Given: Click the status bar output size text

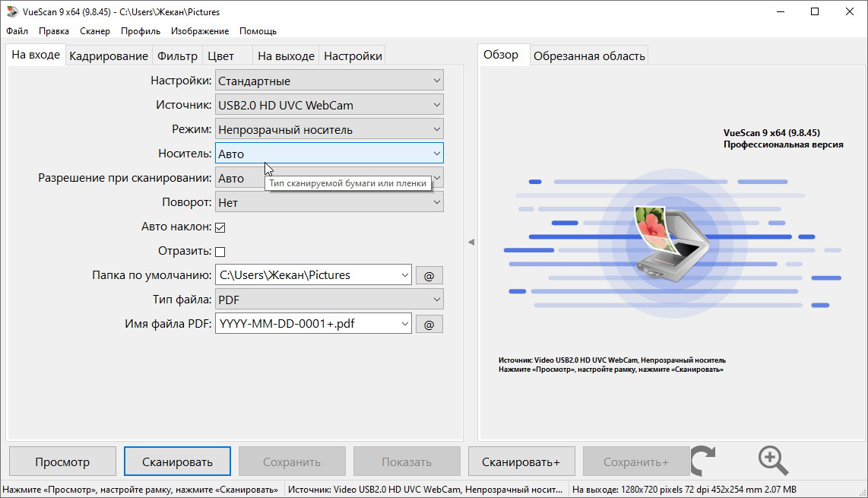Looking at the screenshot, I should (684, 490).
